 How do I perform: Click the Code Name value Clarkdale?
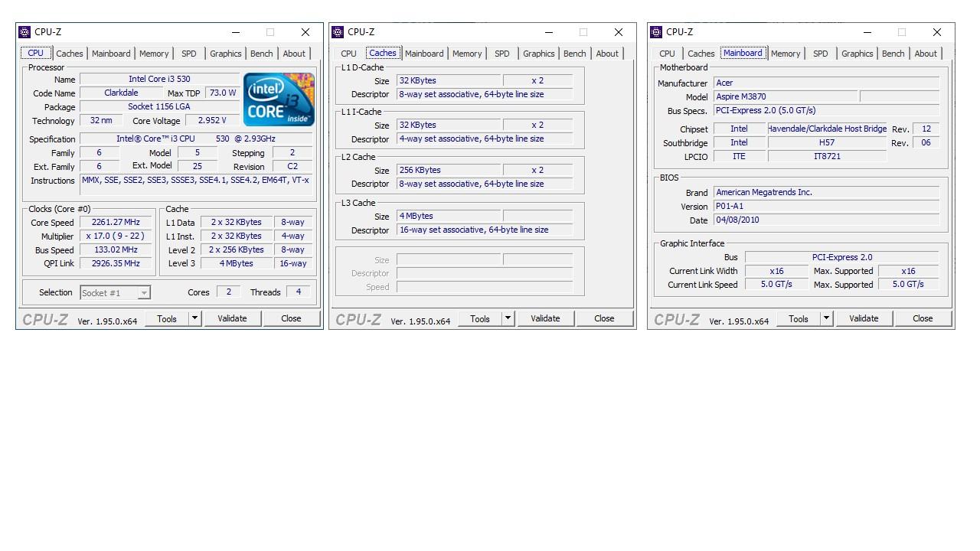tap(121, 93)
